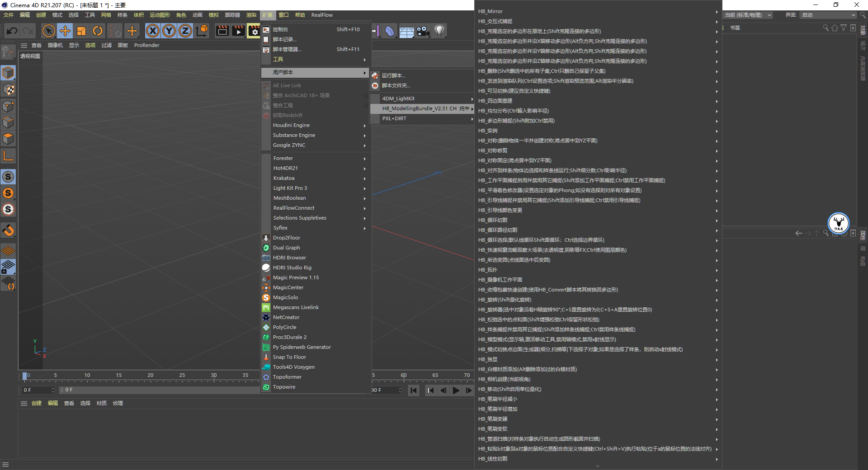Launch Topoformer plugin

point(316,377)
